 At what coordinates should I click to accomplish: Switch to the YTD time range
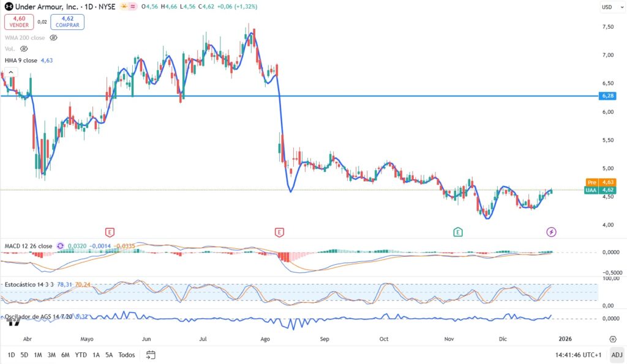tap(80, 355)
